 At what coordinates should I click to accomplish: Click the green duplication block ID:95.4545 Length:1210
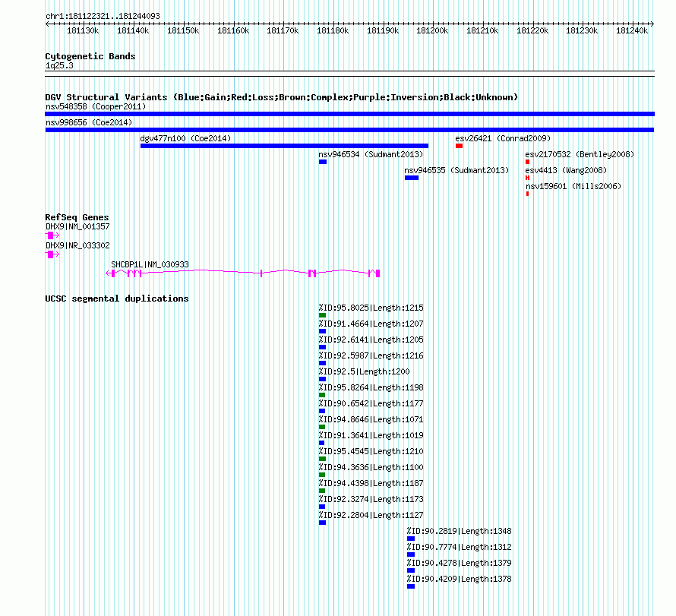322,459
